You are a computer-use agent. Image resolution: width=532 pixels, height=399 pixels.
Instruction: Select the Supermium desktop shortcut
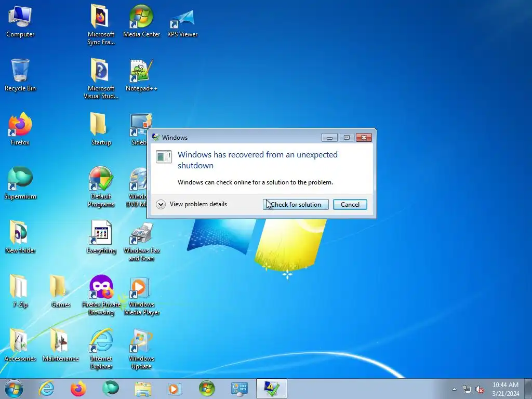tap(20, 183)
